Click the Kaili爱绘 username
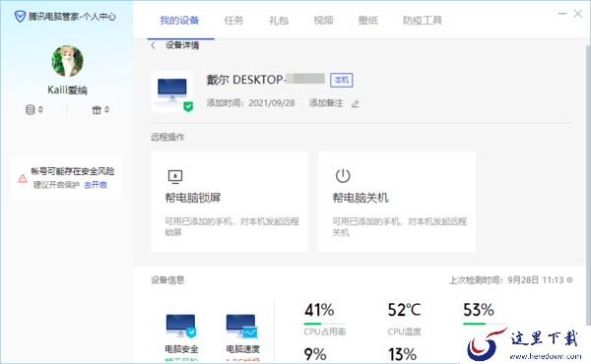The width and height of the screenshot is (591, 364). point(67,90)
